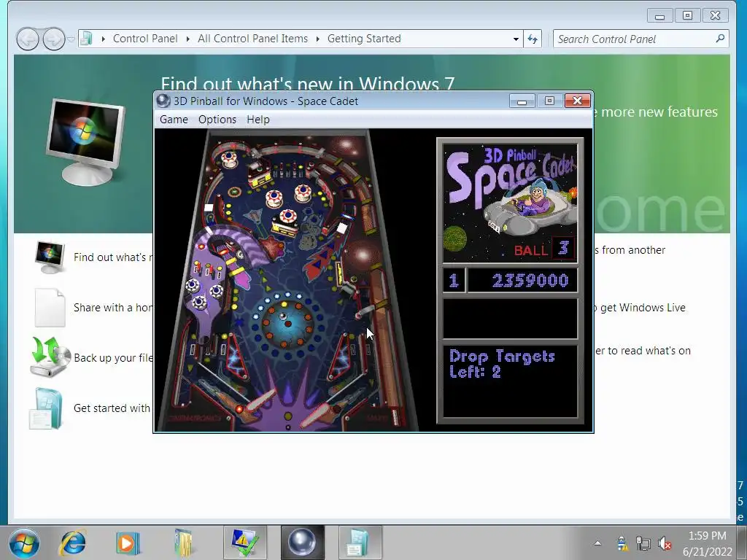Viewport: 747px width, 560px height.
Task: Open the Help menu in Pinball
Action: point(258,120)
